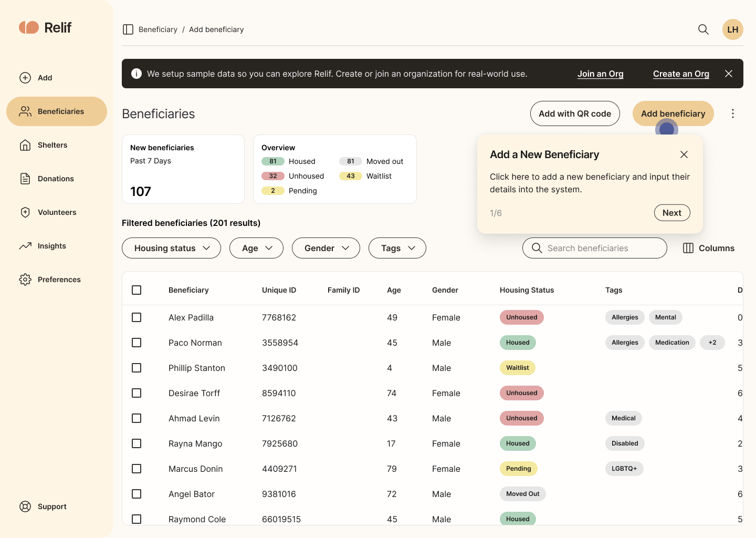The image size is (756, 538).
Task: Click the Housing Status column header
Action: (527, 290)
